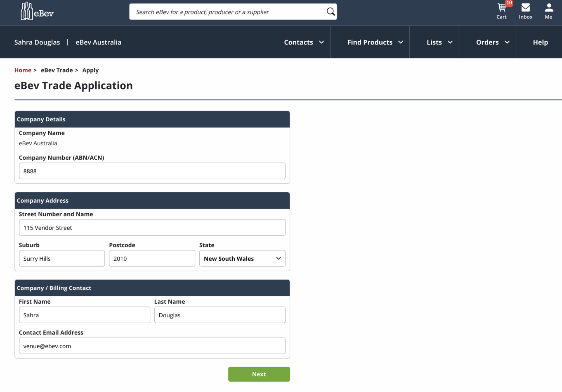Click the Postcode field
This screenshot has height=392, width=562.
click(x=152, y=258)
